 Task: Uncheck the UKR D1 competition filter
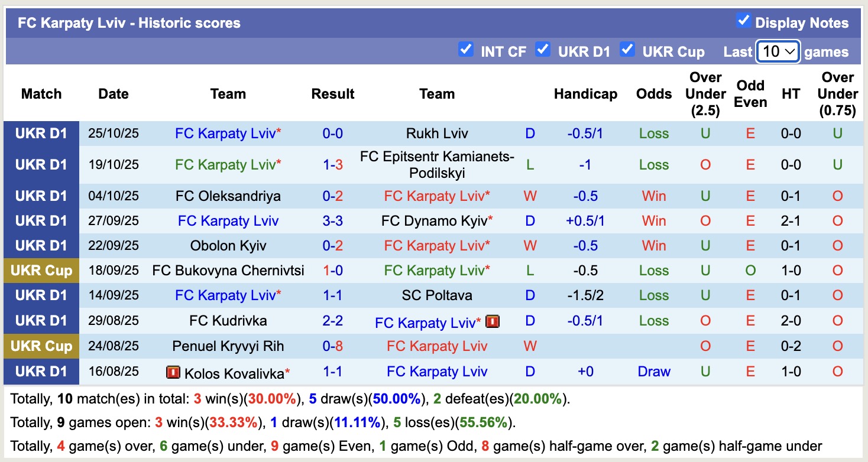tap(543, 49)
